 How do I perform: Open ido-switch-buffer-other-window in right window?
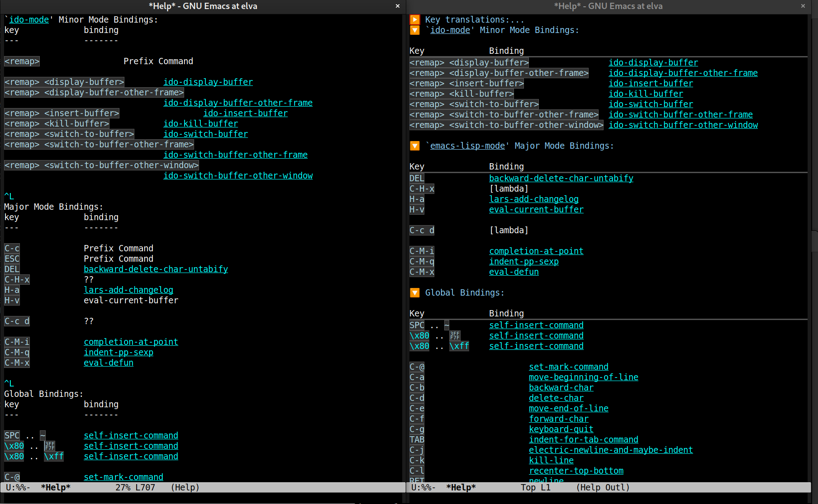(x=683, y=125)
